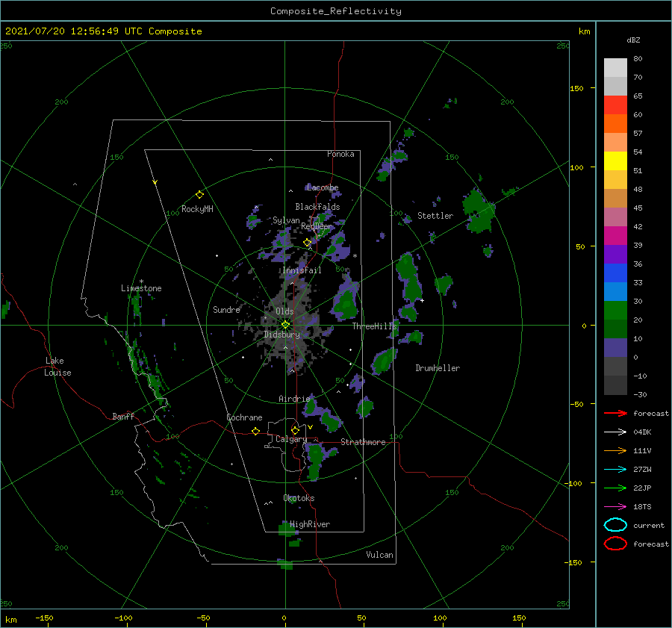This screenshot has height=628, width=672.
Task: Click the Lake Louise label
Action: 57,367
